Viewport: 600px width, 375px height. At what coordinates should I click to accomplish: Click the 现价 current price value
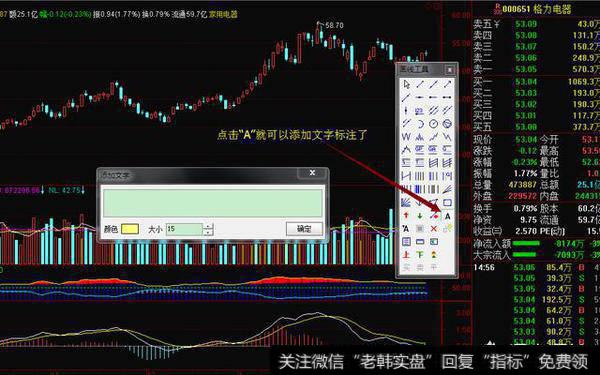tap(526, 139)
